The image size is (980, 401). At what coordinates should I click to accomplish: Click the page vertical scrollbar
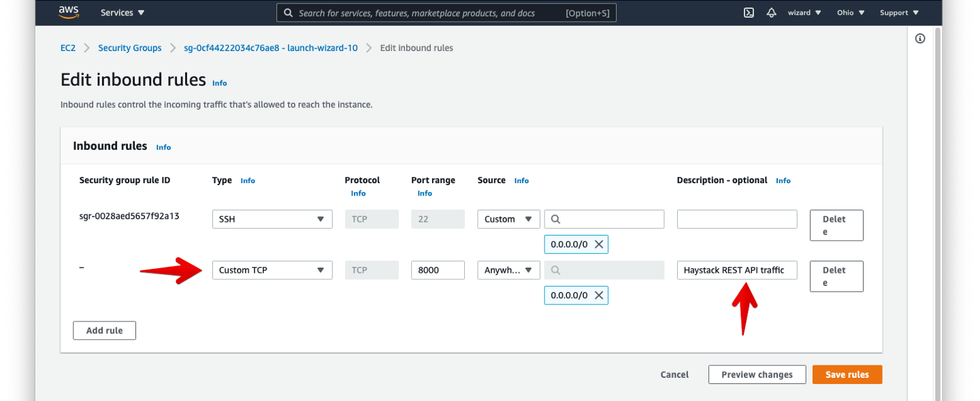[938, 214]
